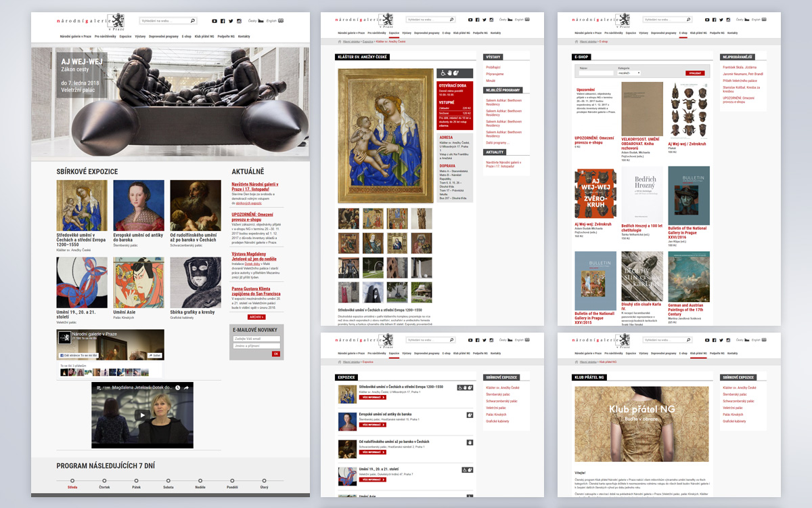Click the red VYHLEDAT button in E-shop
812x508 pixels.
[x=694, y=72]
